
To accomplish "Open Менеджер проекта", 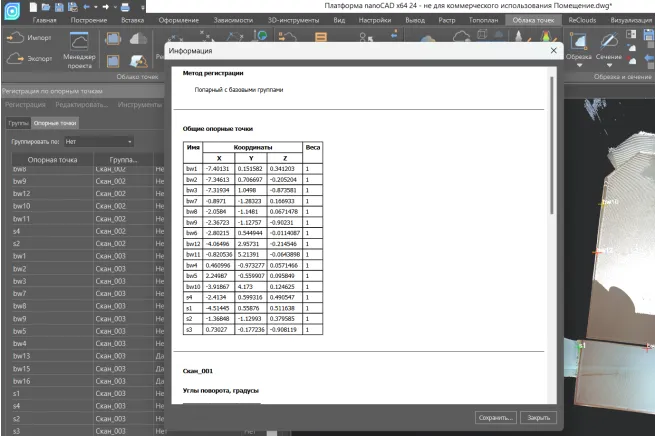I will click(x=79, y=47).
